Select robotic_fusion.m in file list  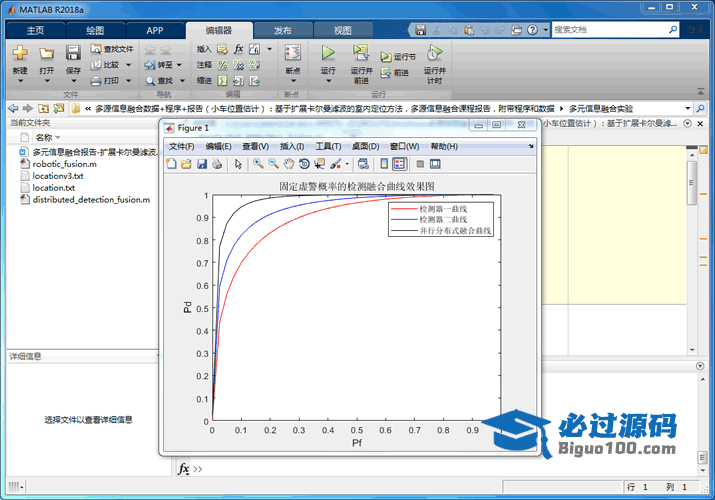pyautogui.click(x=64, y=164)
